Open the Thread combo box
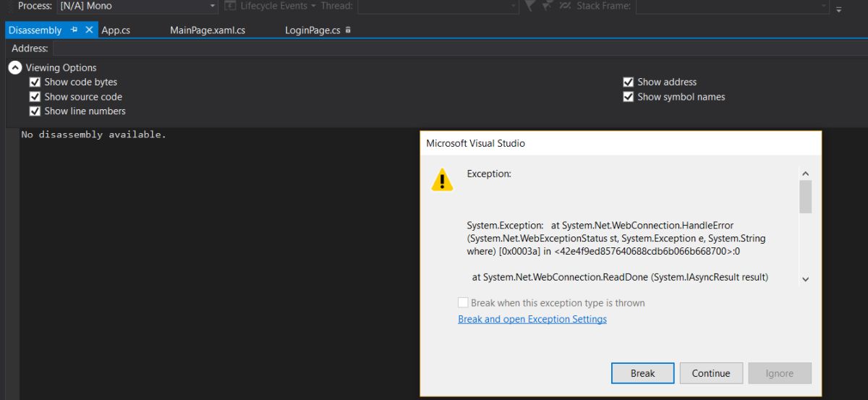The height and width of the screenshot is (400, 868). pyautogui.click(x=438, y=6)
